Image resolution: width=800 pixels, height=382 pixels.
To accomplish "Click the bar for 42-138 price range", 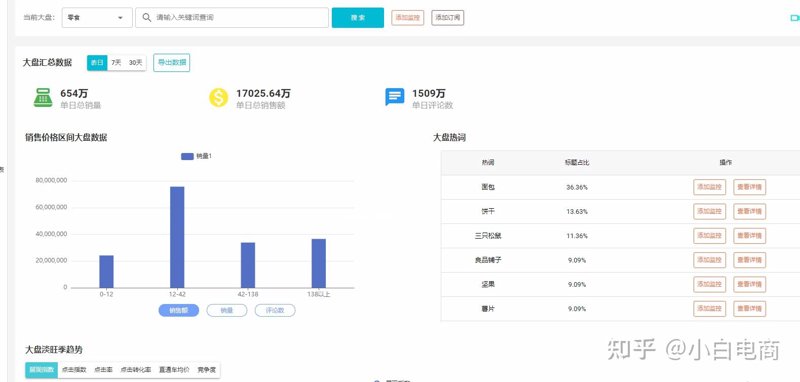I will pyautogui.click(x=248, y=265).
